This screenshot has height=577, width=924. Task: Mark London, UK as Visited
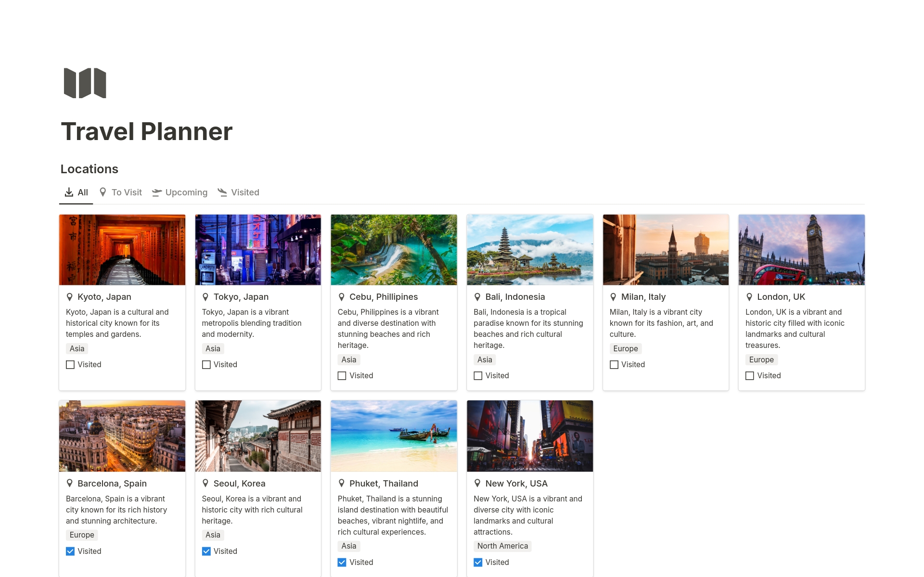click(x=749, y=375)
